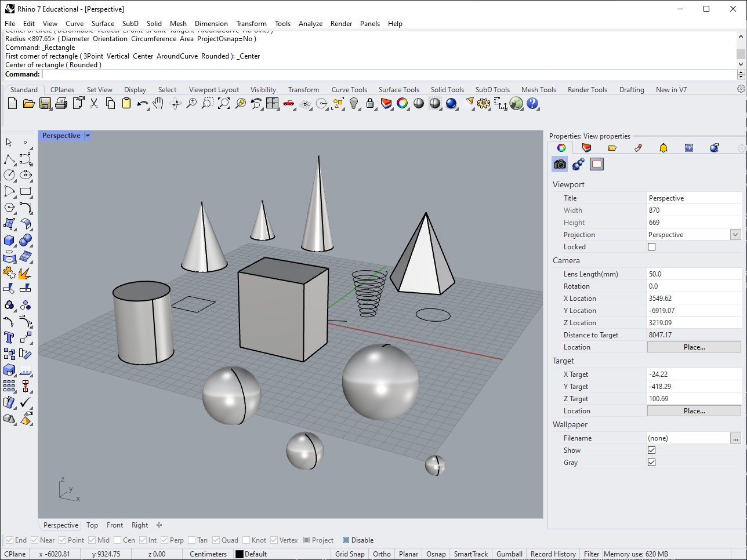
Task: Click the camera view properties icon
Action: pos(560,165)
